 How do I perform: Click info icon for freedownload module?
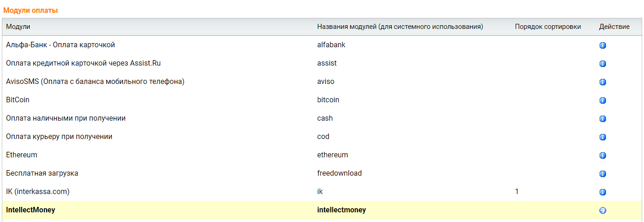tap(602, 174)
